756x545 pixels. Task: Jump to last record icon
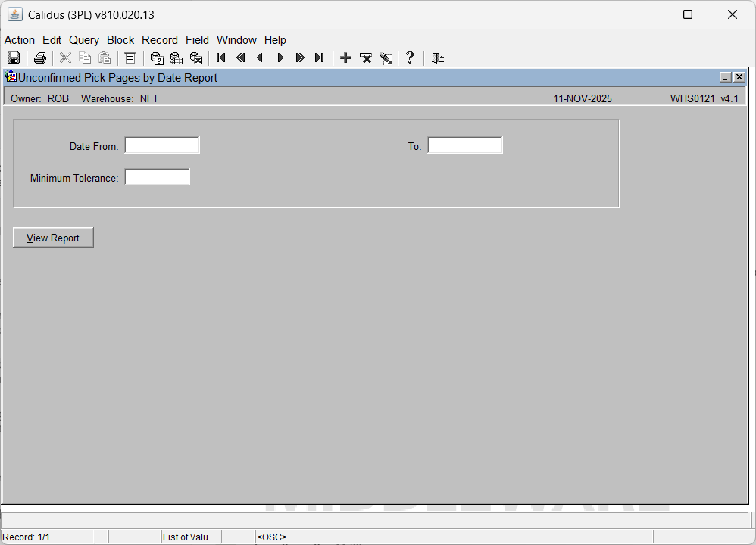tap(320, 58)
